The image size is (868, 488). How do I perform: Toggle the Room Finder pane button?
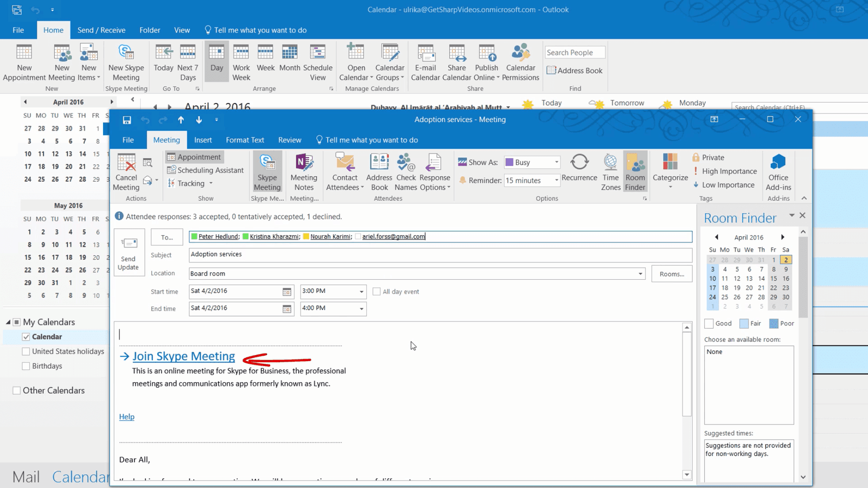tap(635, 171)
